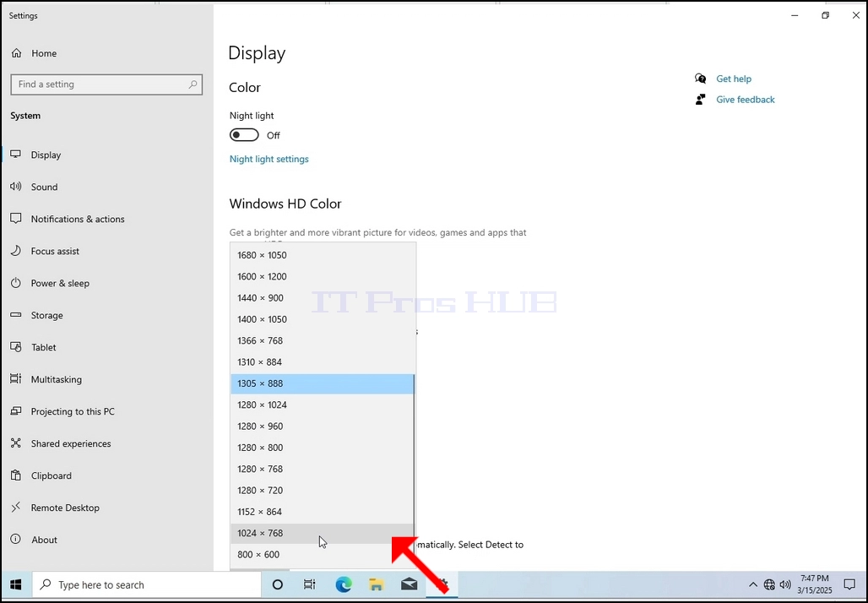
Task: Open File Explorer from taskbar
Action: [x=377, y=584]
